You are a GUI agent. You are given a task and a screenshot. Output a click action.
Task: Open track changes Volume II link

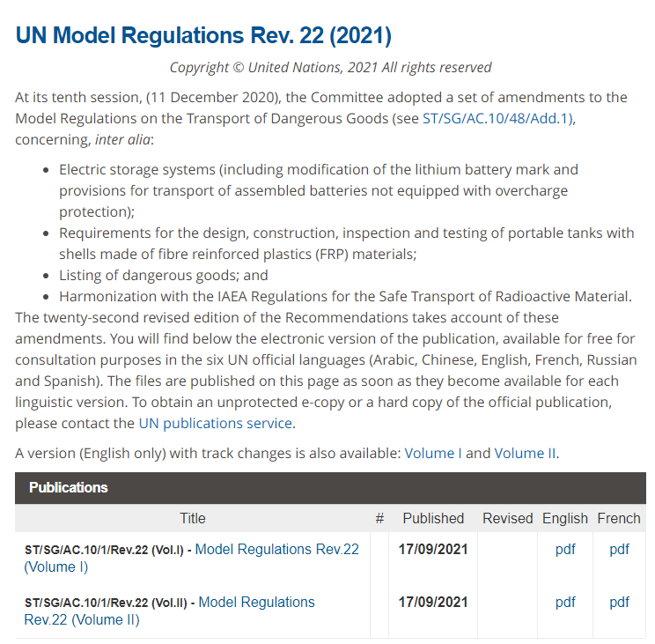(x=525, y=454)
